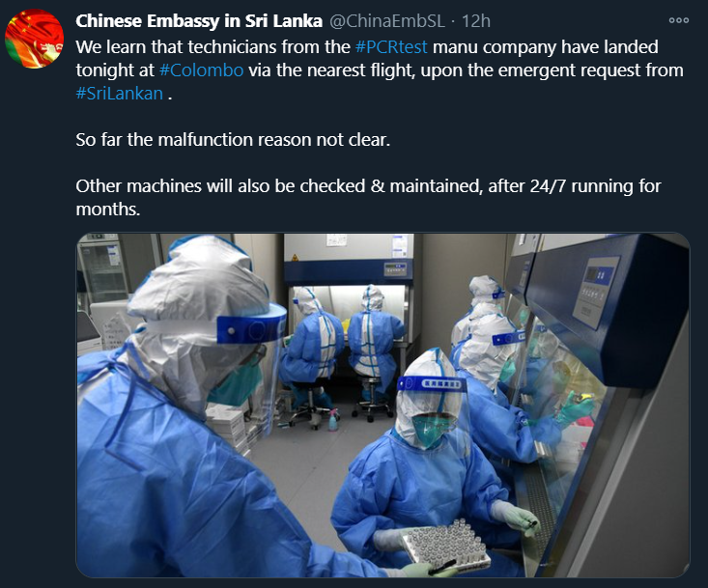Follow the #SriLankan hashtag
The height and width of the screenshot is (588, 708).
(x=119, y=94)
